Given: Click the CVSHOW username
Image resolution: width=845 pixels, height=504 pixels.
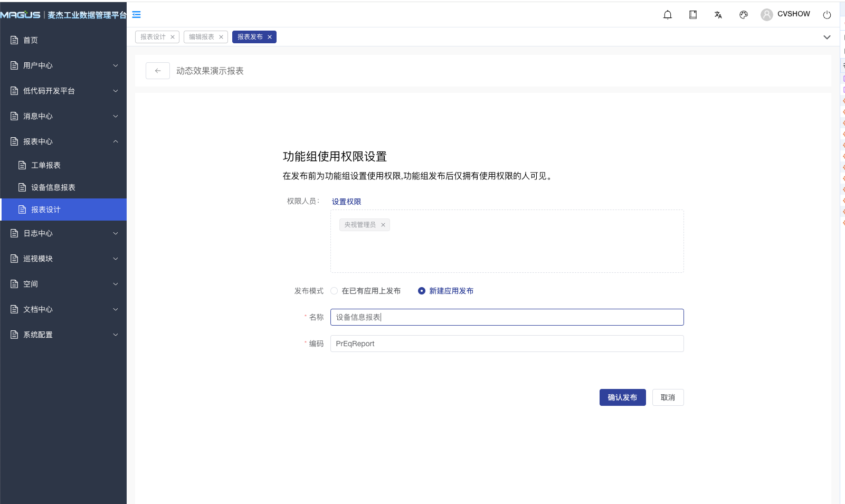Looking at the screenshot, I should 794,14.
